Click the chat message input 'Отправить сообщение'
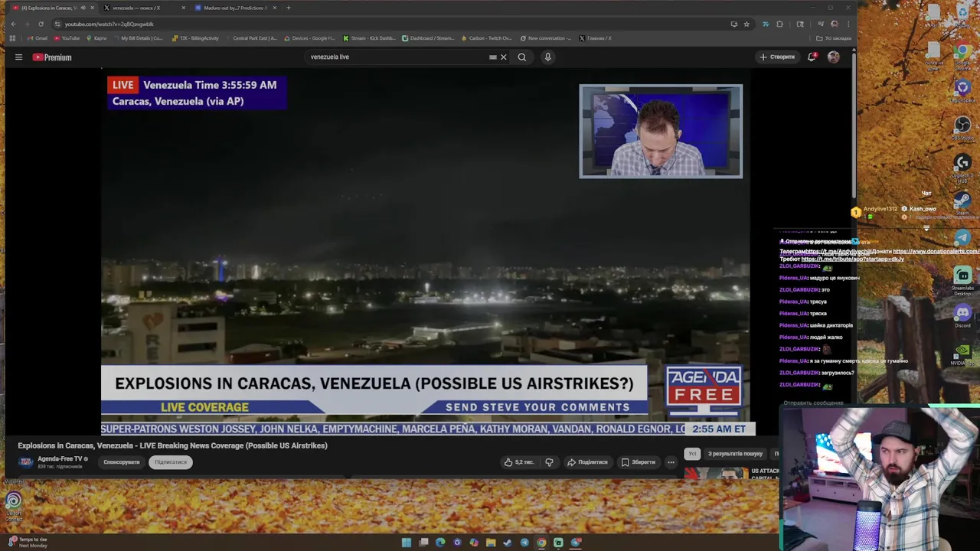Viewport: 980px width, 551px height. [x=813, y=403]
